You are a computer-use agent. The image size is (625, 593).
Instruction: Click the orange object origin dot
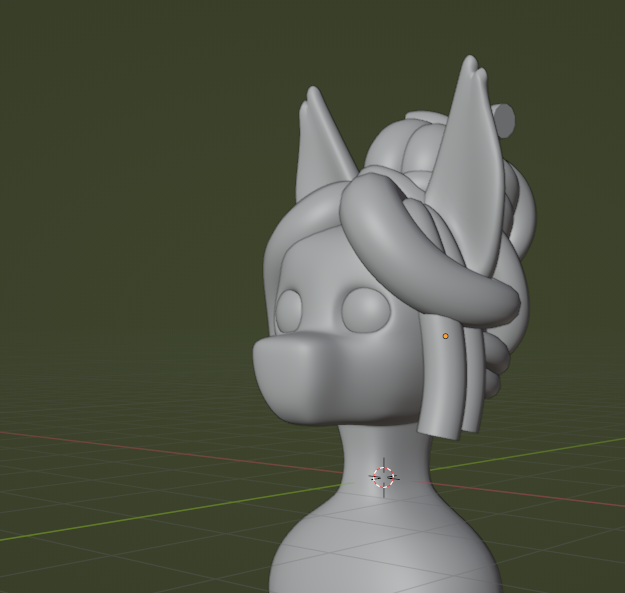[446, 336]
